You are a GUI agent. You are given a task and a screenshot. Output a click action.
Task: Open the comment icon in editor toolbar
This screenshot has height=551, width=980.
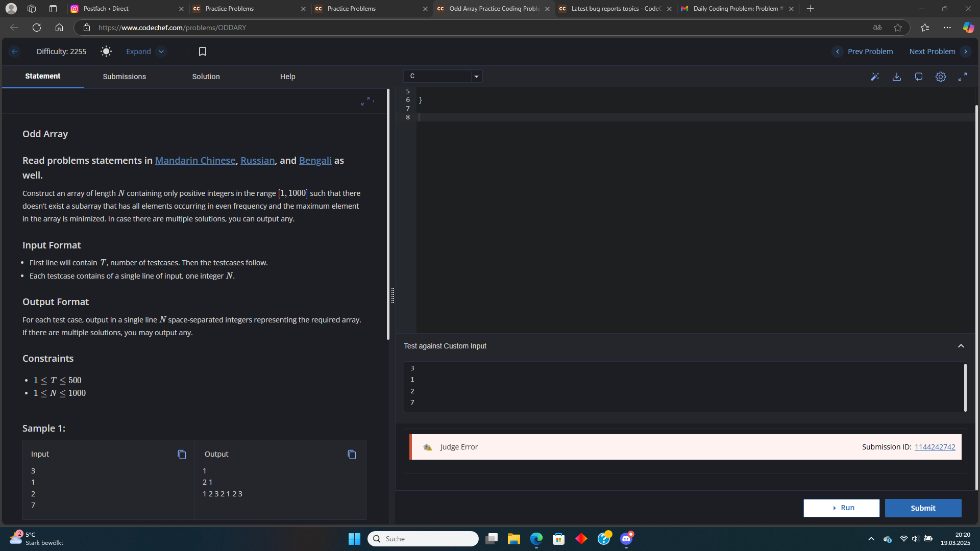click(x=919, y=77)
